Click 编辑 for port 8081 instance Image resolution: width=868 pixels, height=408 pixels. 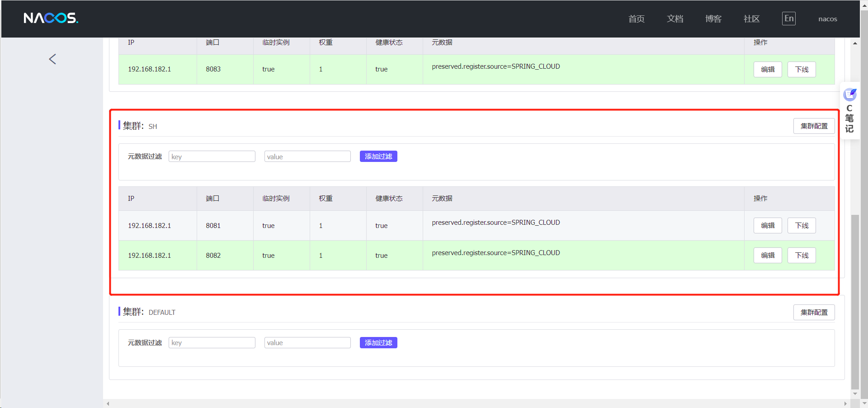(768, 225)
